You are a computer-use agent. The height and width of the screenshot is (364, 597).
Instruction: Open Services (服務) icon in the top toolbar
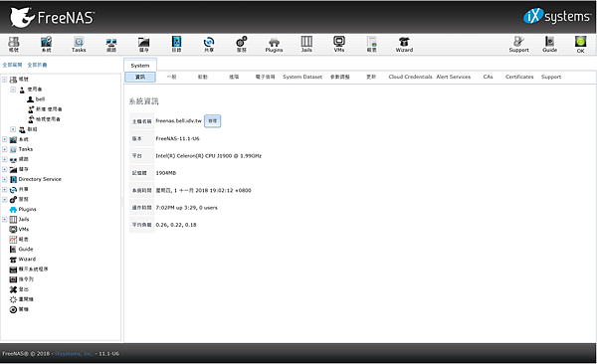coord(242,45)
